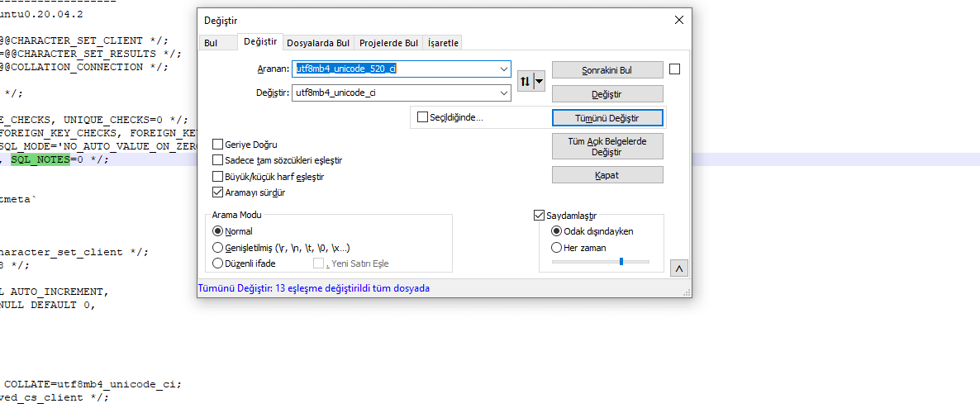This screenshot has width=980, height=413.
Task: Click the AUTO_INCREMENT line in editor
Action: coord(53,292)
